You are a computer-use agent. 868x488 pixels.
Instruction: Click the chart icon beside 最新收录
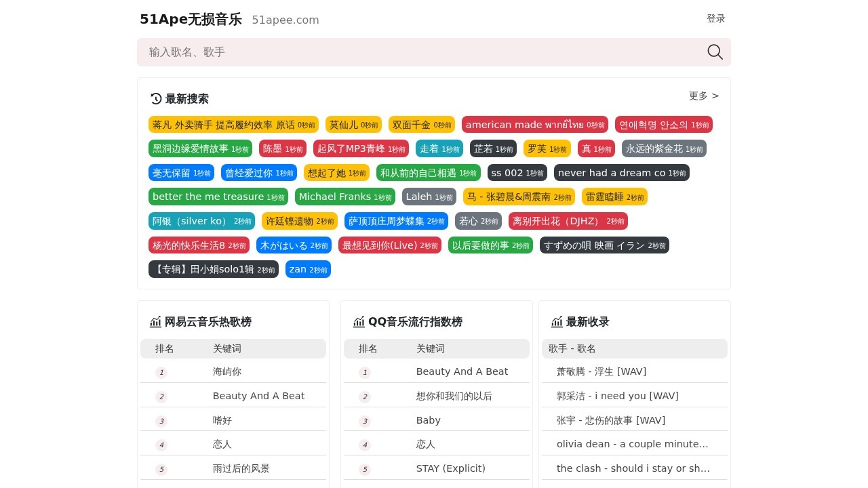557,322
